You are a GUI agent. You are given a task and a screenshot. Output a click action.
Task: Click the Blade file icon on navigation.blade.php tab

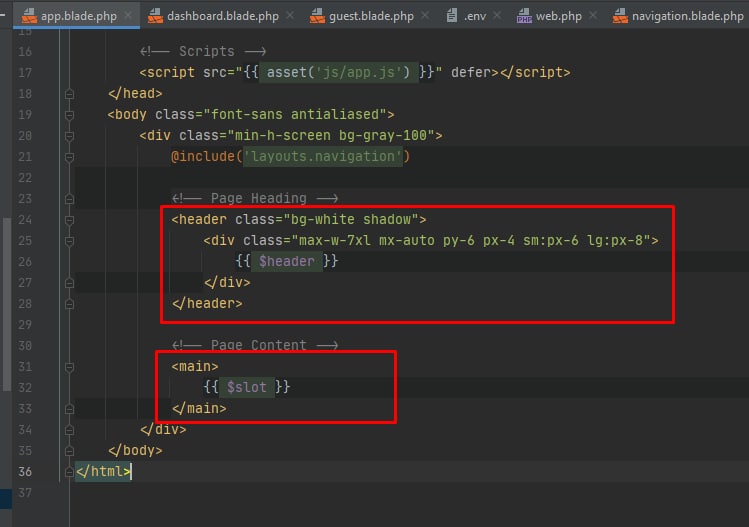(620, 16)
